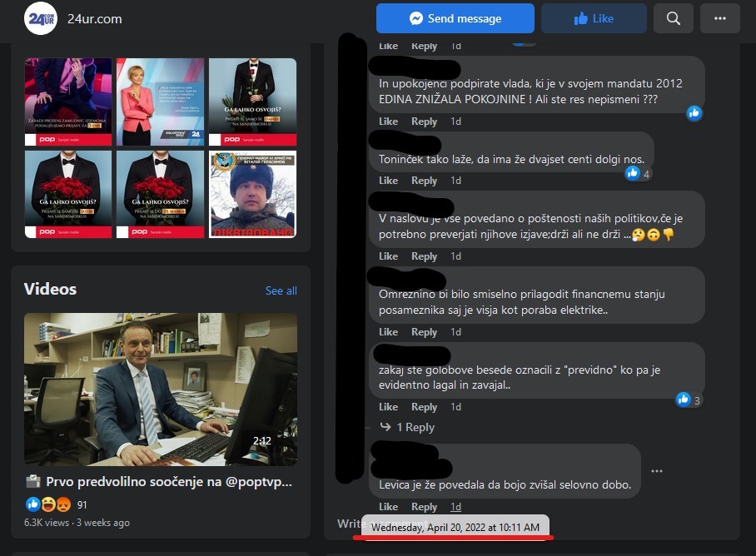Click the like reaction icon on the pokojnine comment

(x=694, y=113)
